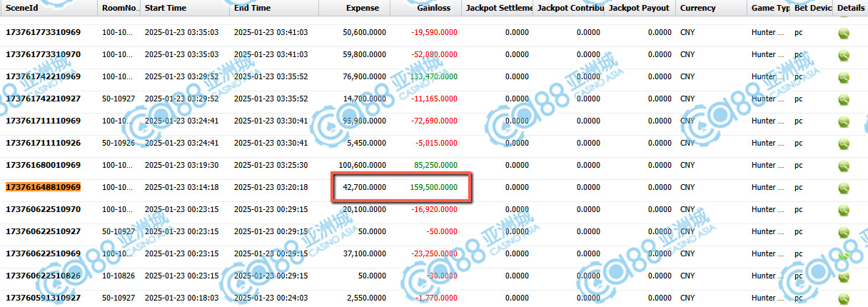
Task: Click Gainloss value 85,250.0000
Action: pyautogui.click(x=435, y=165)
